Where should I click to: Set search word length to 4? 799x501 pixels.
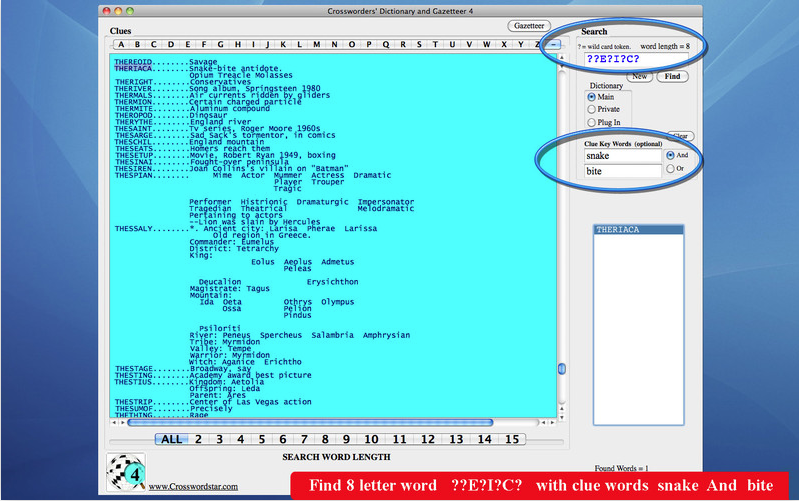point(240,439)
